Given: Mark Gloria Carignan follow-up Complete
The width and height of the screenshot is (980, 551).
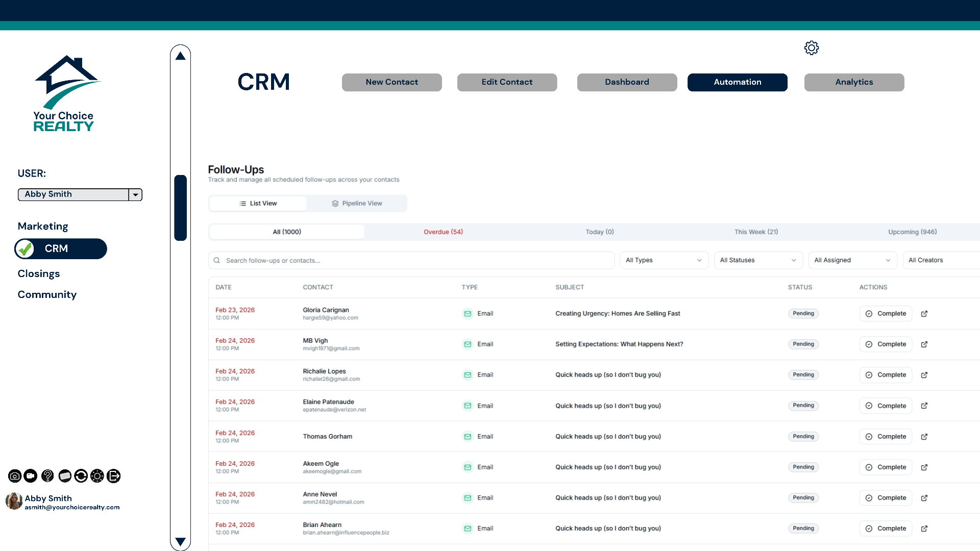Looking at the screenshot, I should pyautogui.click(x=886, y=314).
